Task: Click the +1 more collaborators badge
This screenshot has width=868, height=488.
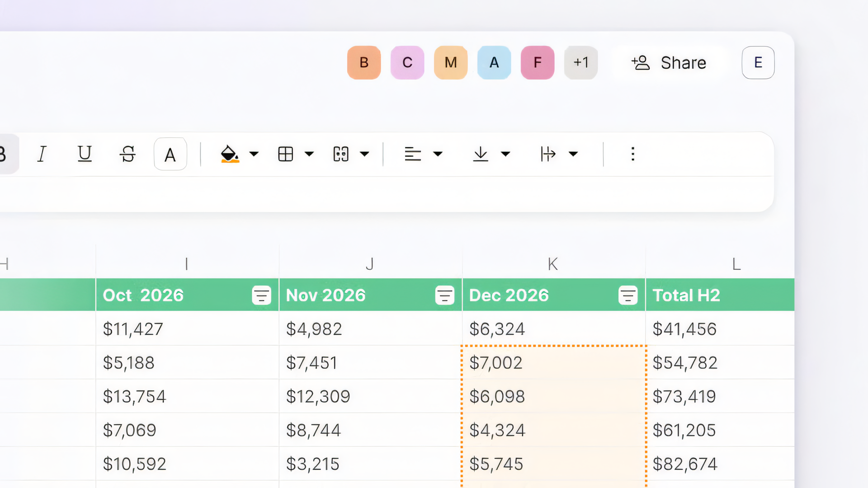Action: click(x=581, y=62)
